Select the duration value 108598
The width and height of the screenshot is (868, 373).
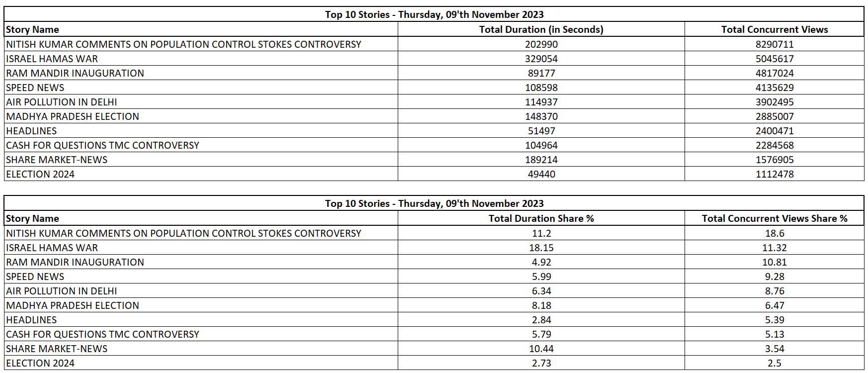click(x=541, y=88)
